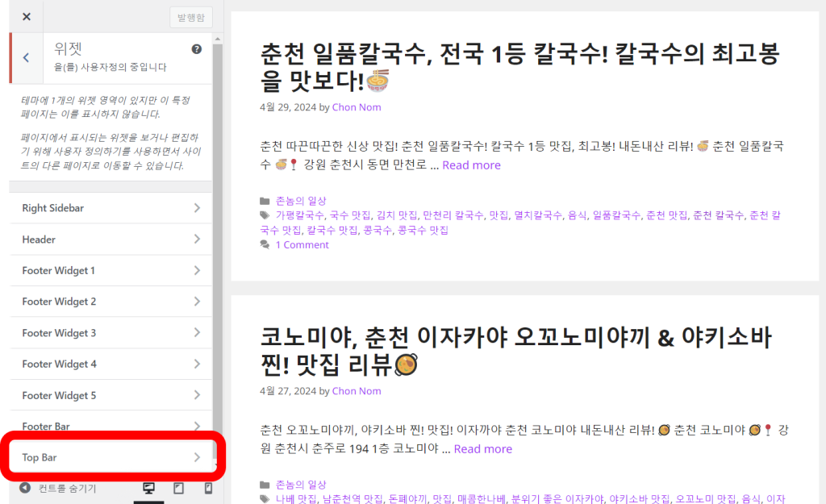The image size is (826, 504).
Task: Click the 일품칼국수 tag
Action: tap(616, 215)
